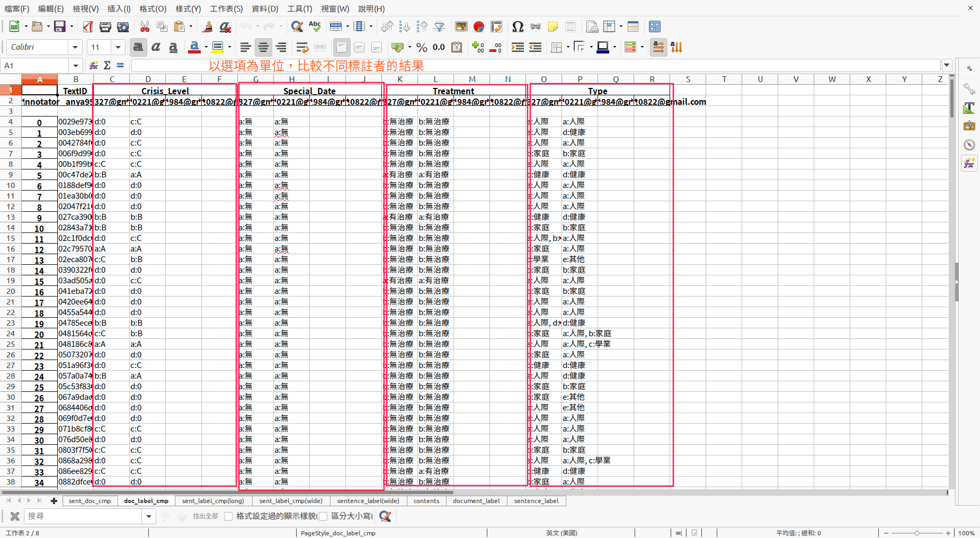Open sidebar Navigator compass icon

(969, 145)
